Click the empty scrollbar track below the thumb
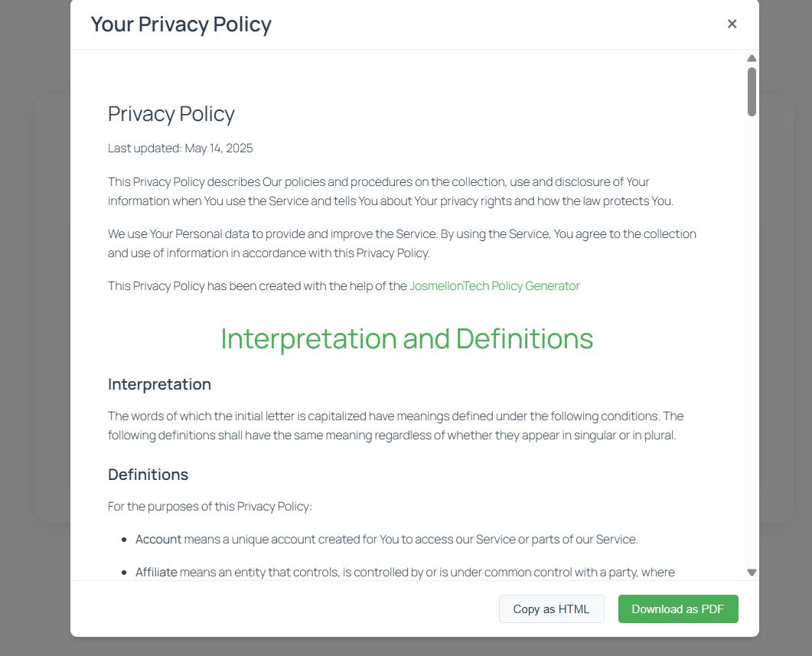Viewport: 812px width, 656px height. 752,344
